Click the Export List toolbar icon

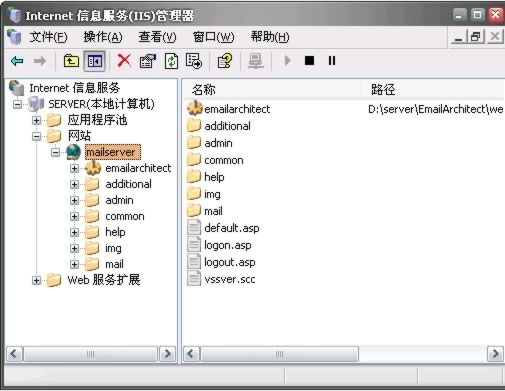point(194,61)
